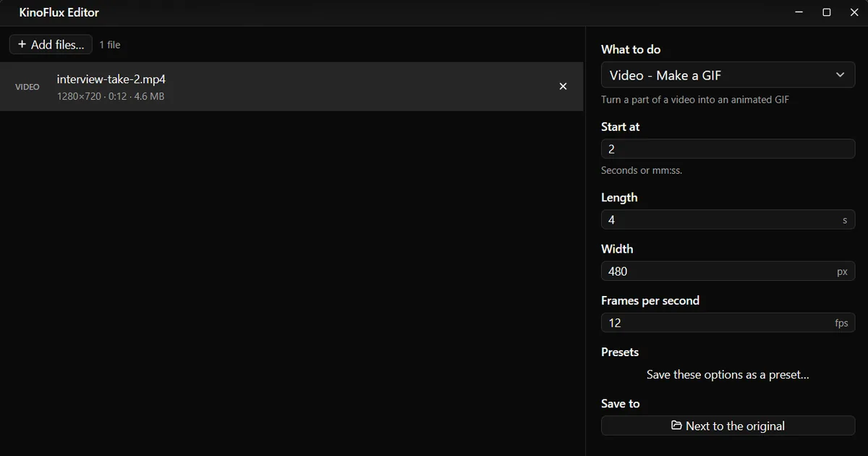Image resolution: width=868 pixels, height=456 pixels.
Task: Click the dropdown chevron beside Make a GIF
Action: 840,75
